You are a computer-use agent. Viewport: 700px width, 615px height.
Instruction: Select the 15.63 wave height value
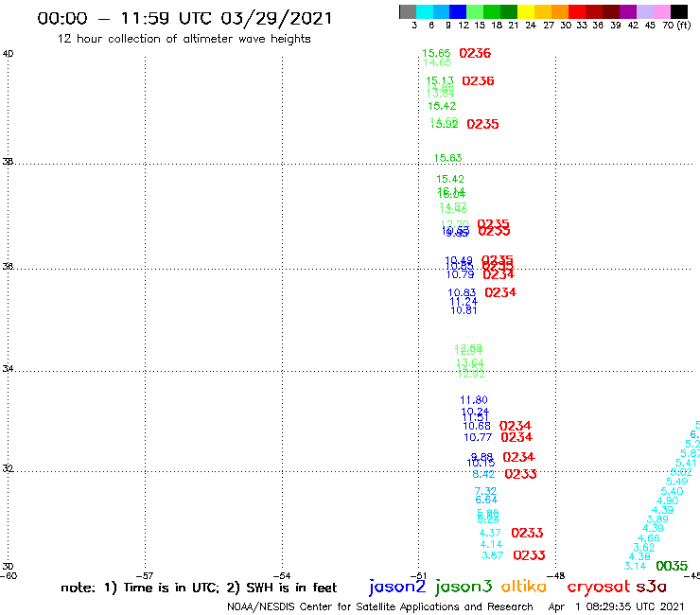tap(447, 158)
